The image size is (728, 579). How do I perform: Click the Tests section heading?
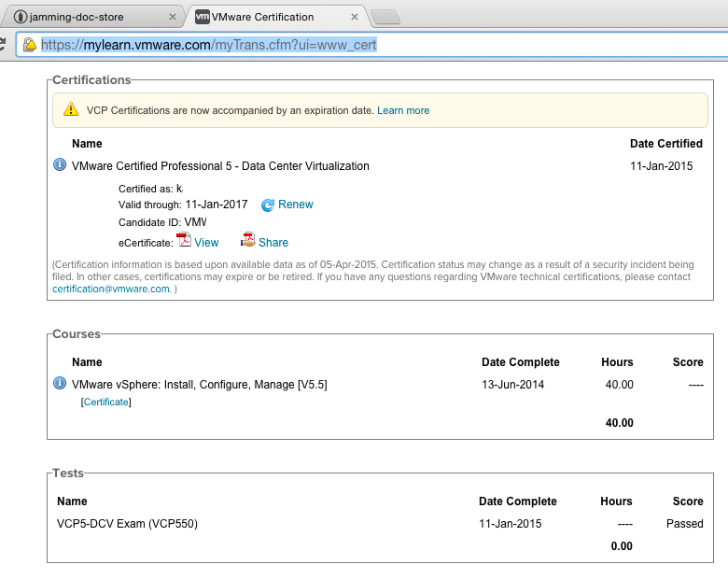pos(68,473)
